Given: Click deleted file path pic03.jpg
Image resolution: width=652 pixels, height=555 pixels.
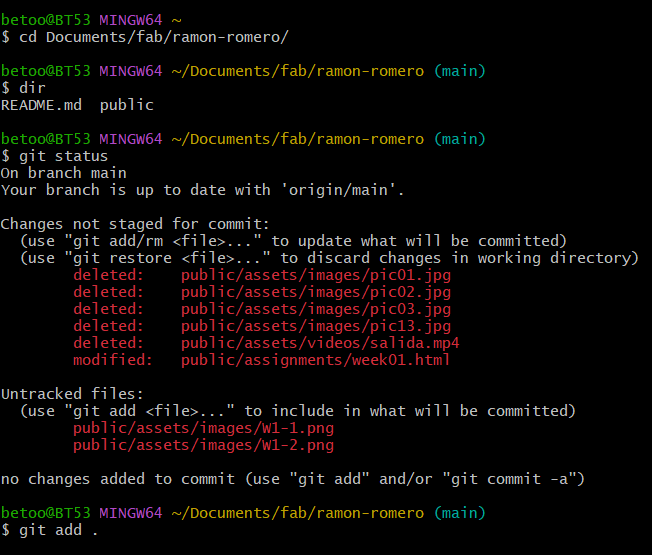Looking at the screenshot, I should [316, 309].
